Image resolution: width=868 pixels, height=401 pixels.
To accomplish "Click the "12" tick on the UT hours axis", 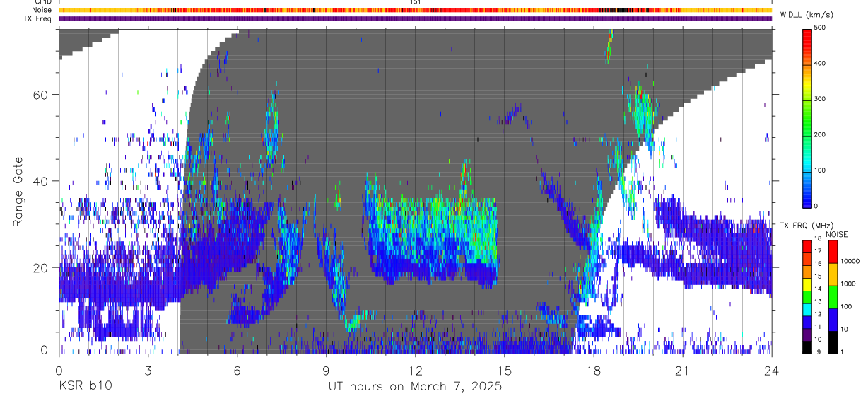I will (415, 371).
